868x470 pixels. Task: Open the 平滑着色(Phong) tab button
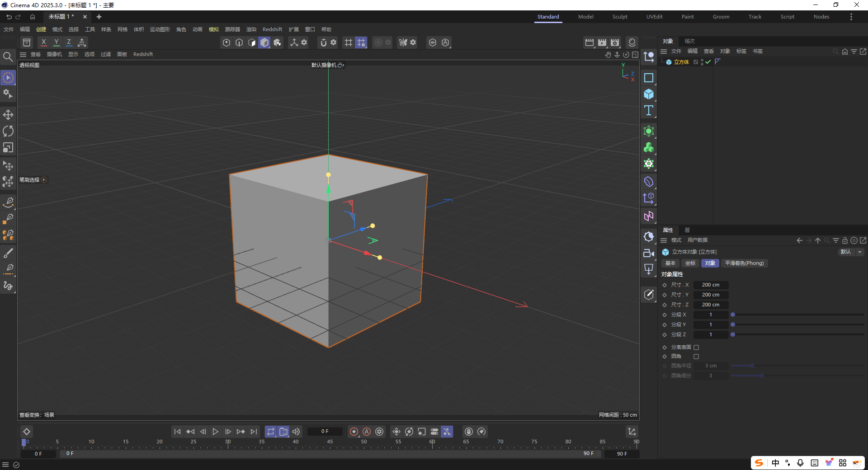(744, 263)
